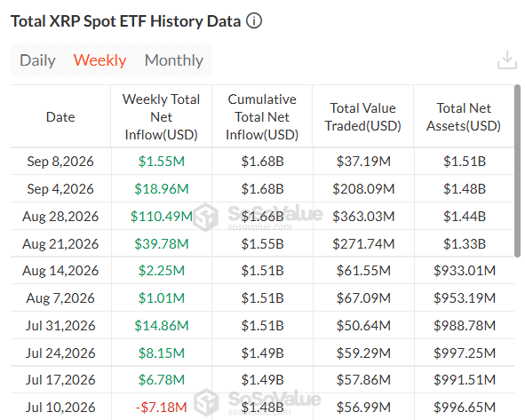Click the $59.29M value traded cell

(x=363, y=353)
